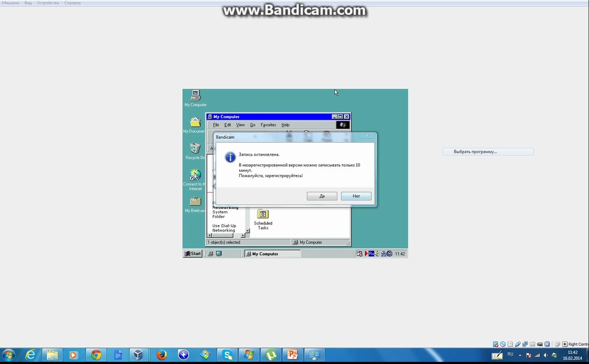Click left arrow of My Computer horizontal scrollbar

click(210, 235)
